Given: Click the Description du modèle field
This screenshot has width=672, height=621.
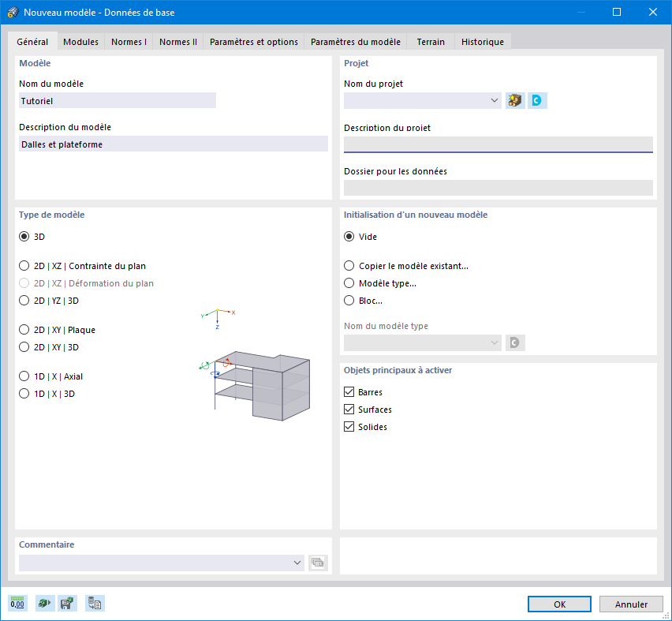Looking at the screenshot, I should click(174, 144).
